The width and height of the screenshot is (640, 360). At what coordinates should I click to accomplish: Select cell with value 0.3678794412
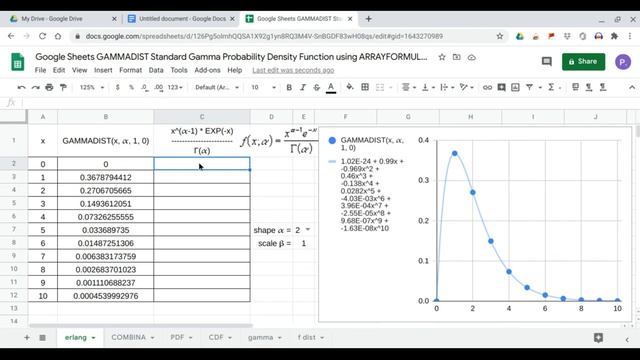click(x=106, y=178)
